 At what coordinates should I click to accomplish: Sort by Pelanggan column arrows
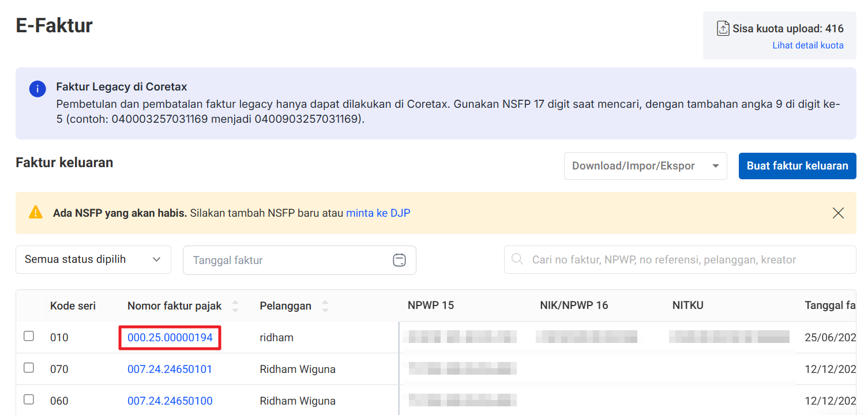click(x=325, y=305)
